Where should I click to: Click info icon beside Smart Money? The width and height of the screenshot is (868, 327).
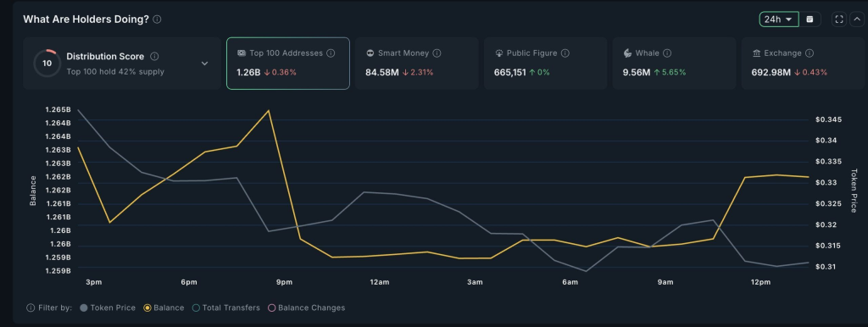(x=437, y=53)
